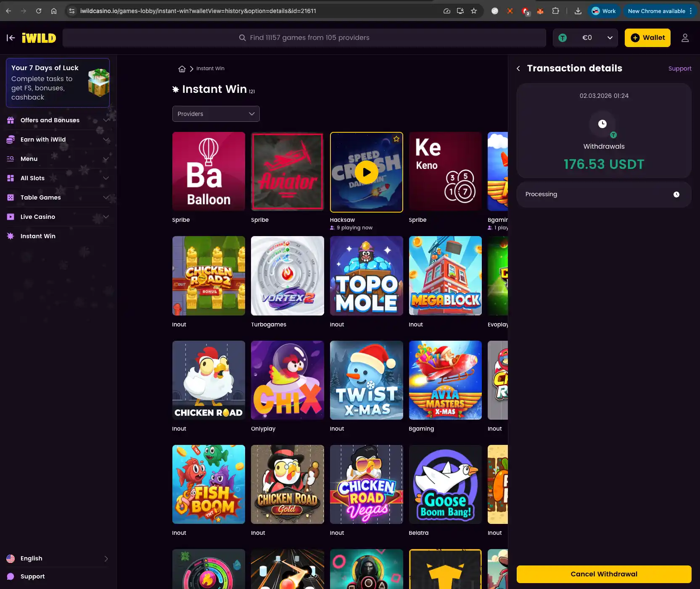Screen dimensions: 700x589
Task: Open Chrome home page button
Action: (54, 11)
